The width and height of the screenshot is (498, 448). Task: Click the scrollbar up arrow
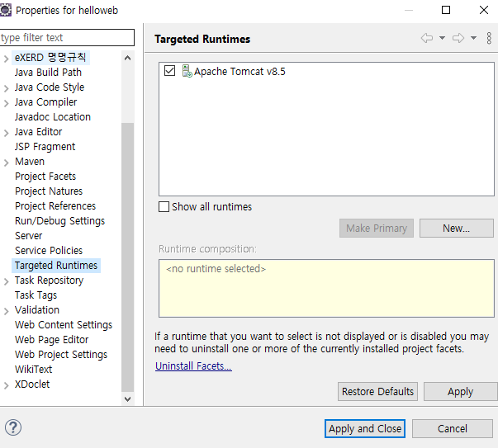tap(127, 58)
